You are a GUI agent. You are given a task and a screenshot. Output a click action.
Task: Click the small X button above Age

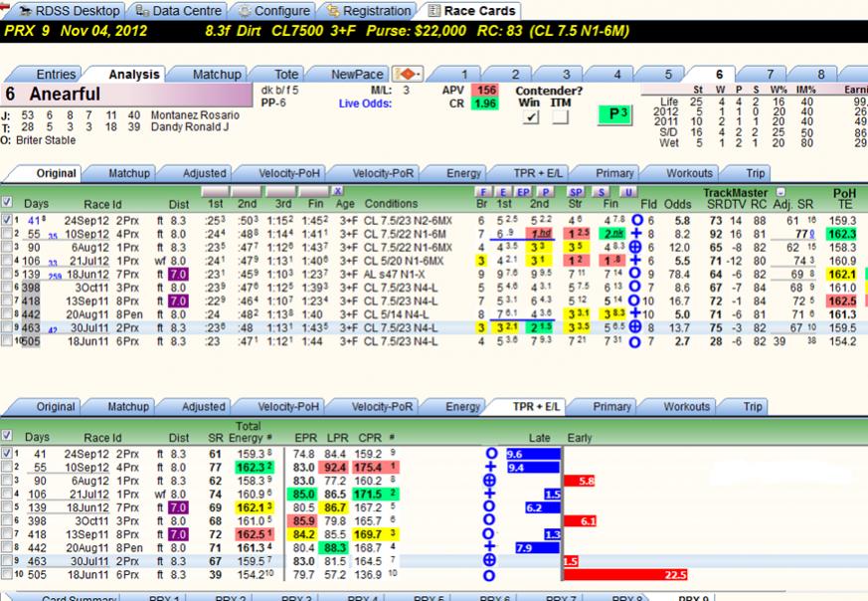[338, 191]
